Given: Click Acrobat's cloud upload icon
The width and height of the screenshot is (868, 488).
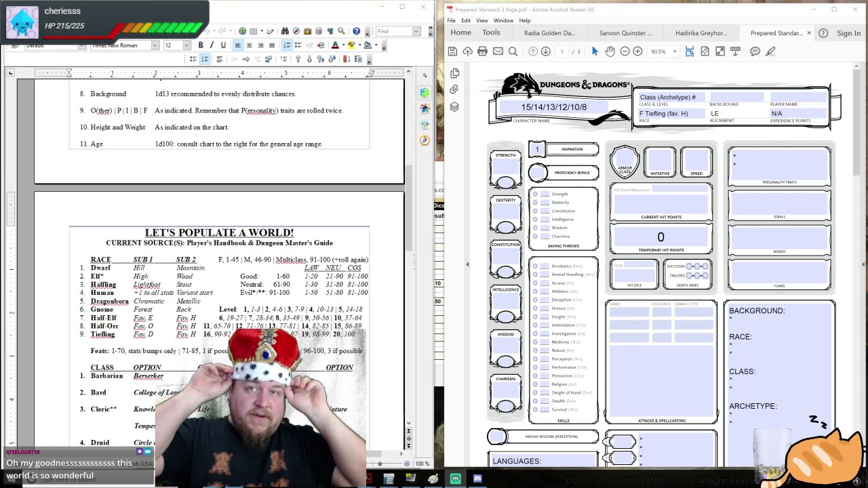Looking at the screenshot, I should point(467,52).
